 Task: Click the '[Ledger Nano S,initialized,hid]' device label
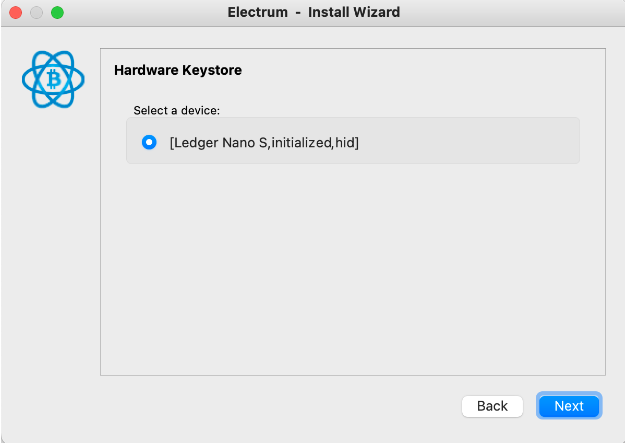pos(264,143)
